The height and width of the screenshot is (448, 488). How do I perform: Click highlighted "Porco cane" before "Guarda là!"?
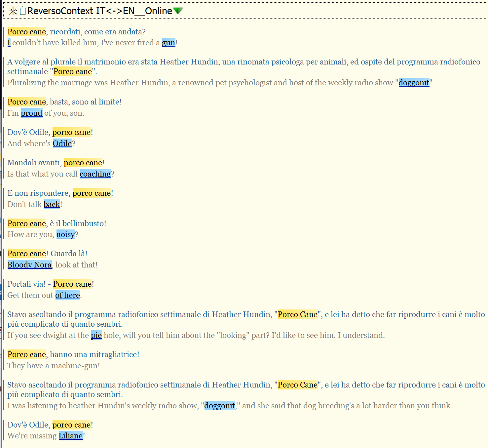pyautogui.click(x=27, y=254)
